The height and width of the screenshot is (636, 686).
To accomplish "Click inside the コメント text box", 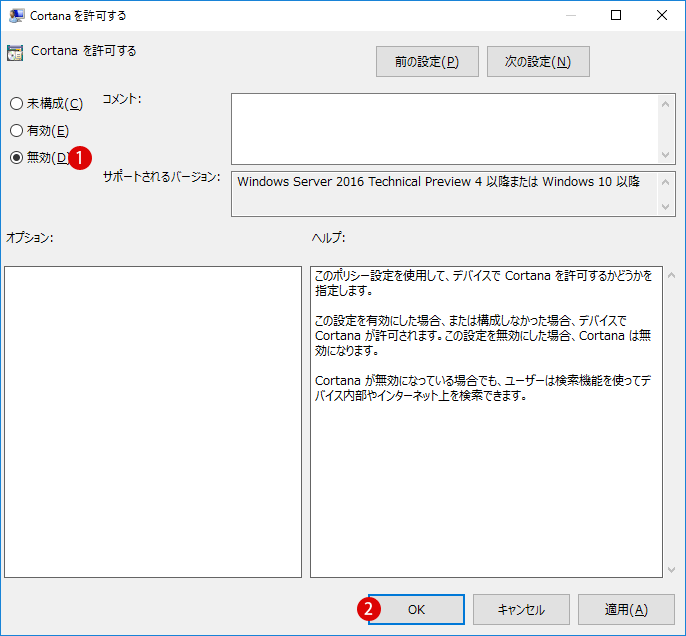I will (x=444, y=129).
